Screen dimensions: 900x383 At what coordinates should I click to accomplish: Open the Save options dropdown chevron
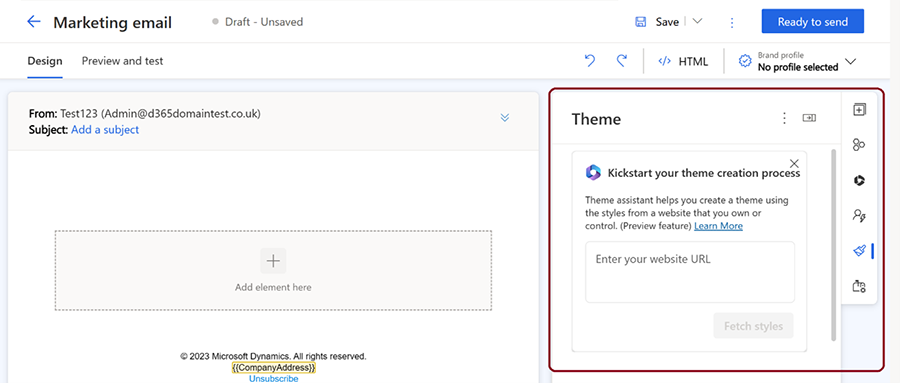click(697, 22)
